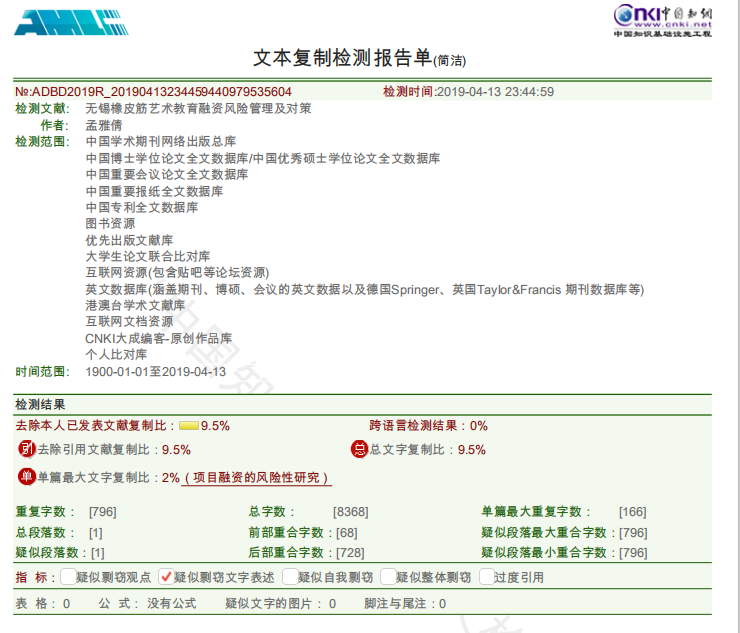This screenshot has height=633, width=740.
Task: Click 脚注与尾注：0 text
Action: (x=405, y=603)
